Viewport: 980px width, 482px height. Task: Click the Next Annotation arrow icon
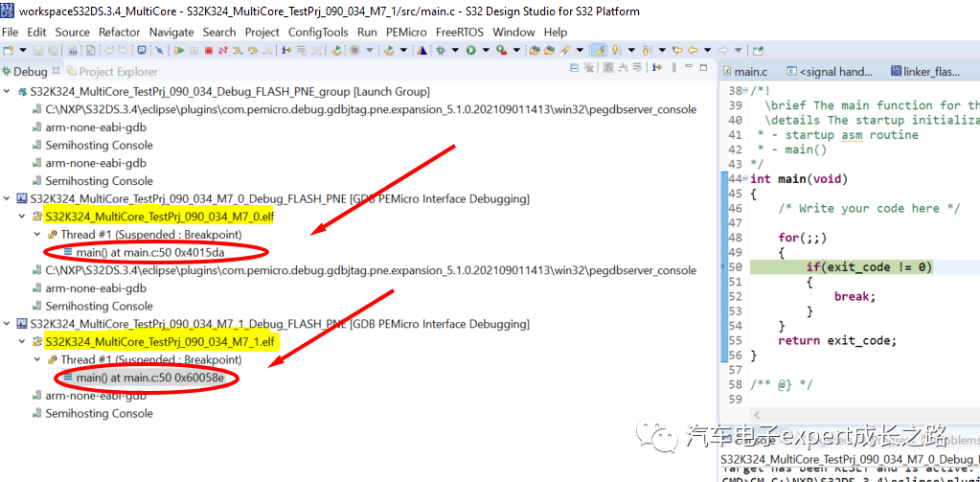[x=615, y=50]
